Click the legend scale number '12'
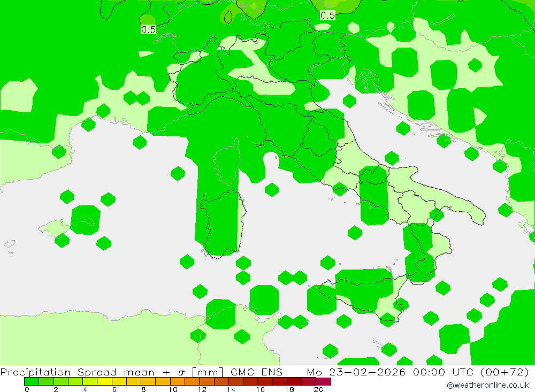The height and width of the screenshot is (392, 535). pyautogui.click(x=202, y=389)
